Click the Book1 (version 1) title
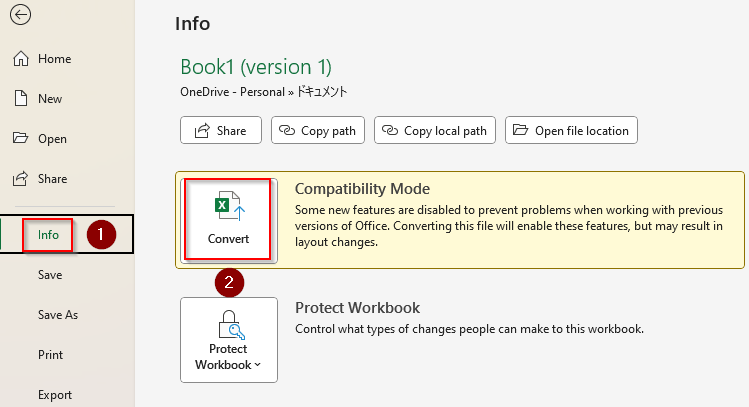Image resolution: width=749 pixels, height=407 pixels. [256, 67]
